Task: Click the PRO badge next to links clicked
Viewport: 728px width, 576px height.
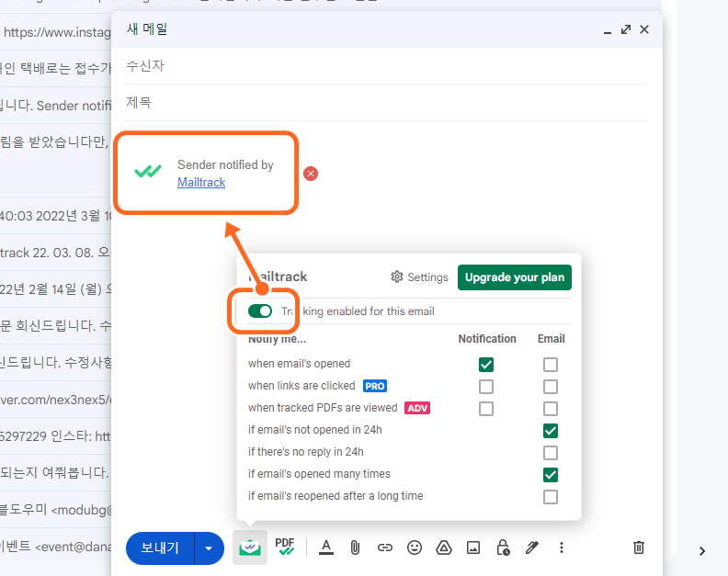Action: pyautogui.click(x=375, y=386)
